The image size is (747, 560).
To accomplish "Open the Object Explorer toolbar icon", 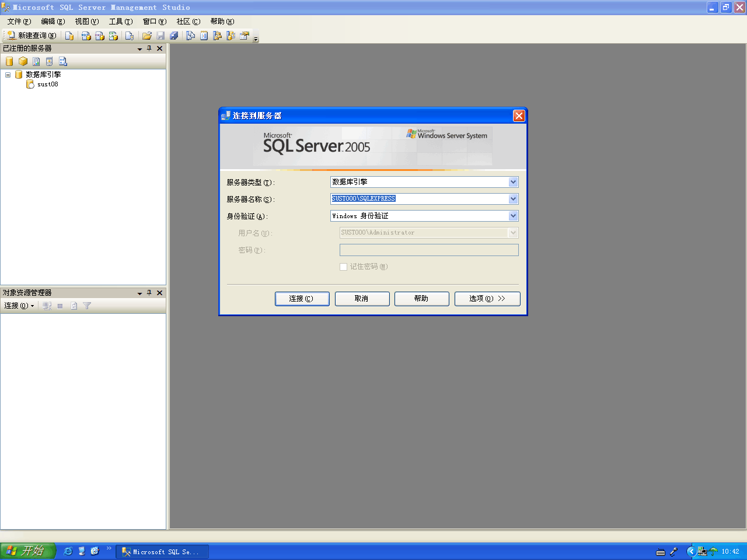I will 218,36.
